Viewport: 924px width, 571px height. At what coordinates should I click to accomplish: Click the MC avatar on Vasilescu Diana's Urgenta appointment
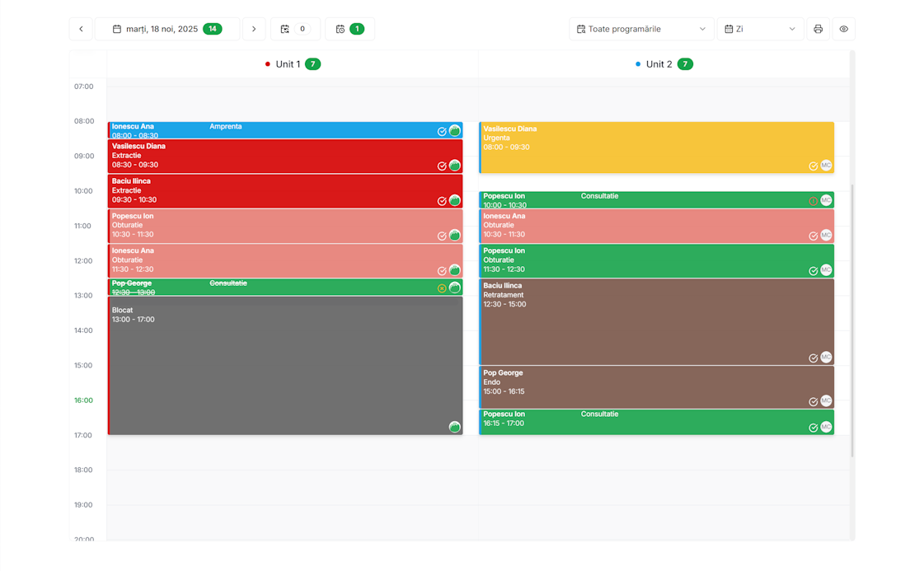pyautogui.click(x=826, y=166)
